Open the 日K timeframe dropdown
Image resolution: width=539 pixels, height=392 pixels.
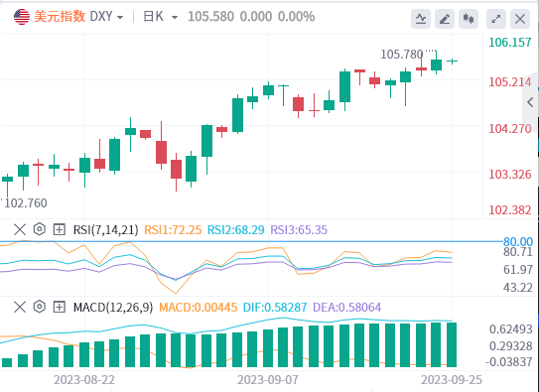pos(160,17)
